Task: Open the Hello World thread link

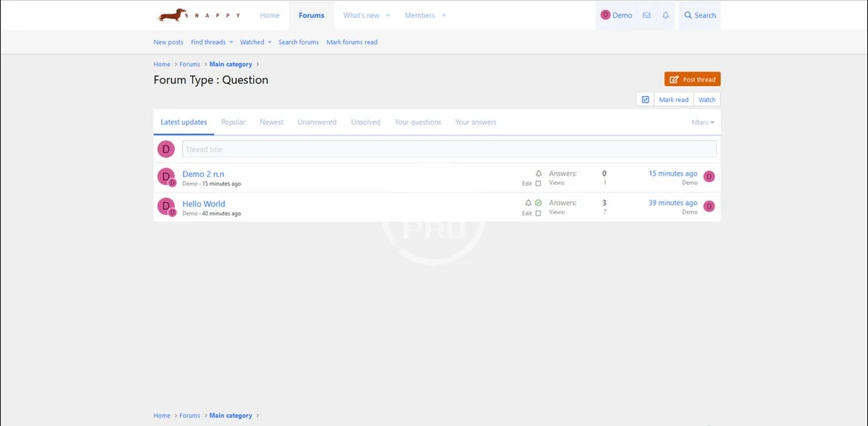Action: point(203,204)
